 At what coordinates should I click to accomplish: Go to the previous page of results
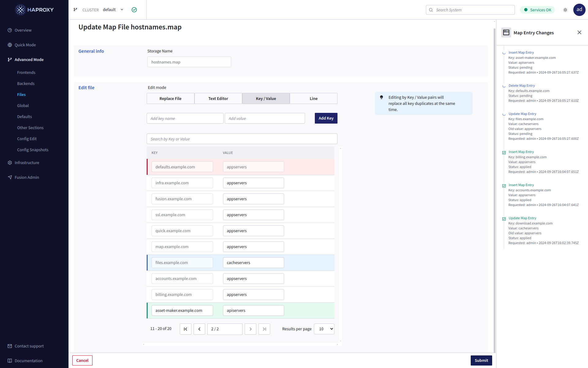[199, 329]
